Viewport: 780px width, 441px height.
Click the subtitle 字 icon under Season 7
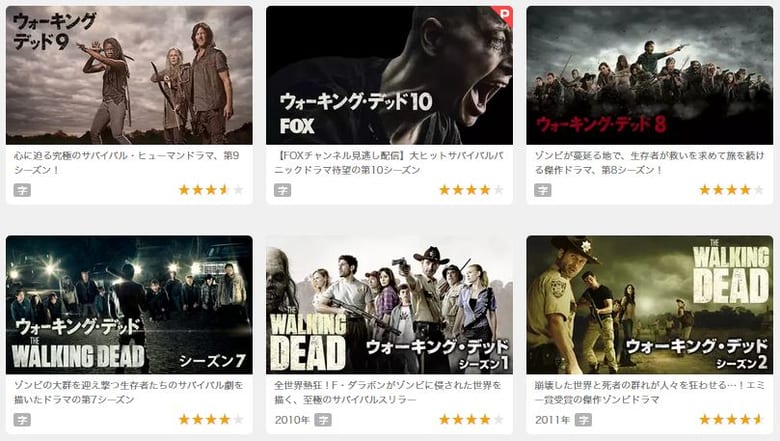[x=22, y=420]
